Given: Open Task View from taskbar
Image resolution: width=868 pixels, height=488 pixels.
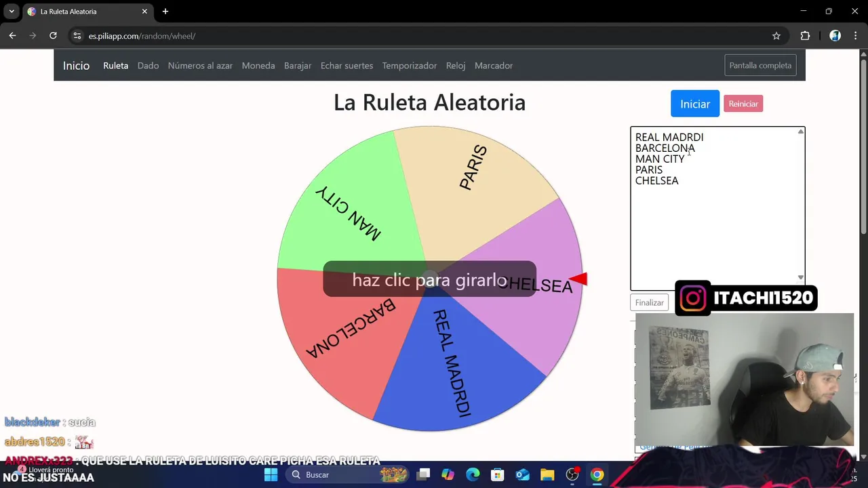Looking at the screenshot, I should pos(423,474).
